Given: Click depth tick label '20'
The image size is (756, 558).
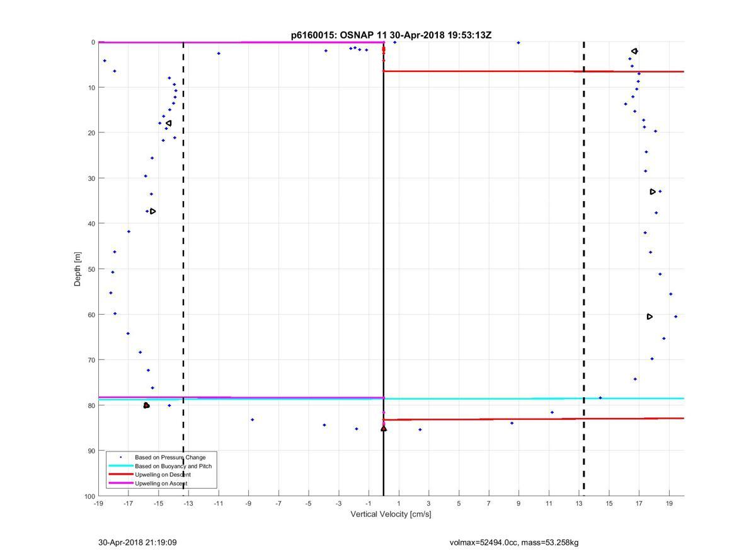Looking at the screenshot, I should coord(91,133).
